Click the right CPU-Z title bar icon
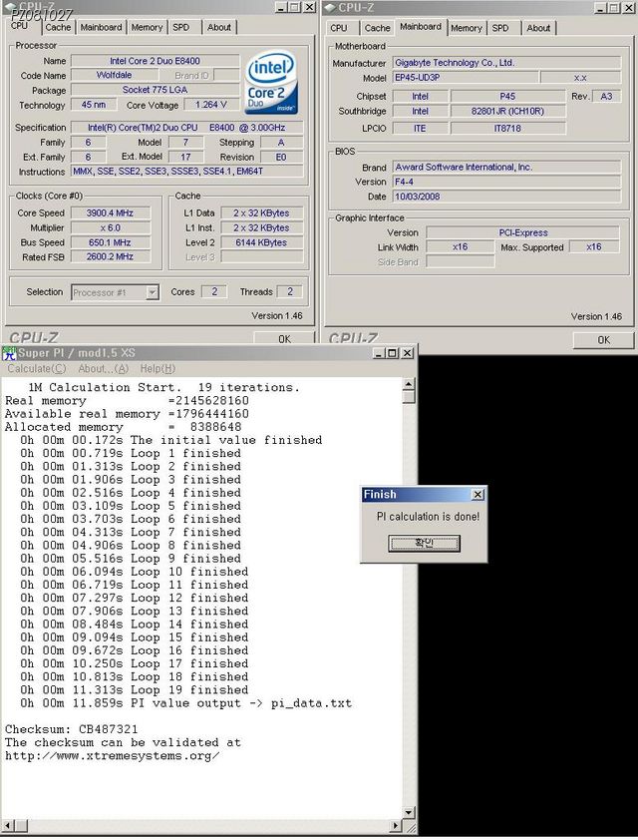Image resolution: width=638 pixels, height=840 pixels. 330,8
